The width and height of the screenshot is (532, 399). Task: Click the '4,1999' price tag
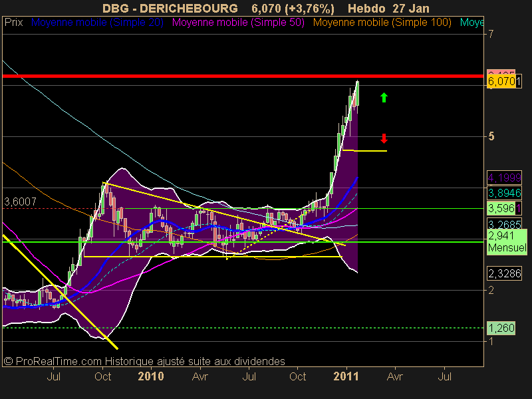(504, 178)
